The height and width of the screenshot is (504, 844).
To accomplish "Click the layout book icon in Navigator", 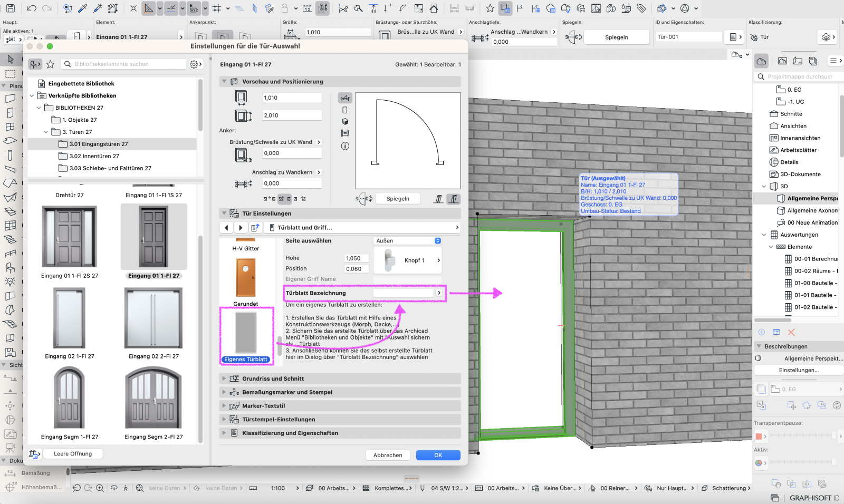I will click(798, 61).
